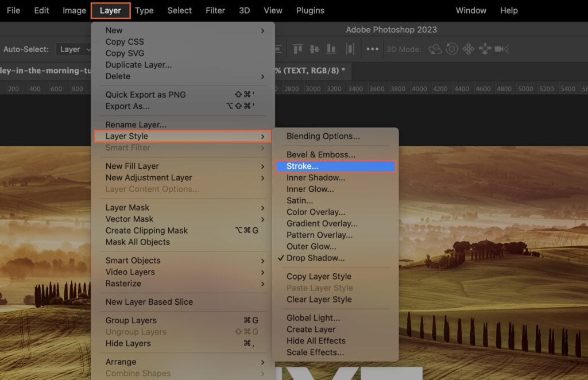588x380 pixels.
Task: Select the Roll 3D camera icon
Action: (452, 49)
